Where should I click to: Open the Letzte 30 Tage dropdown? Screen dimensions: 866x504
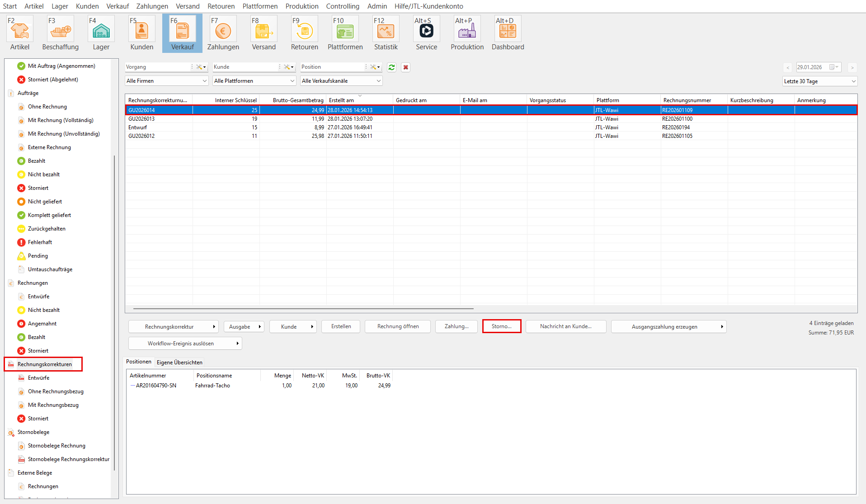[819, 81]
